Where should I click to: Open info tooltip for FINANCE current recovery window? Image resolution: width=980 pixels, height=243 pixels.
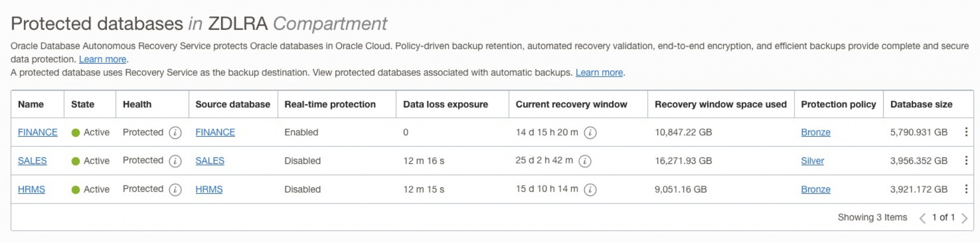591,133
